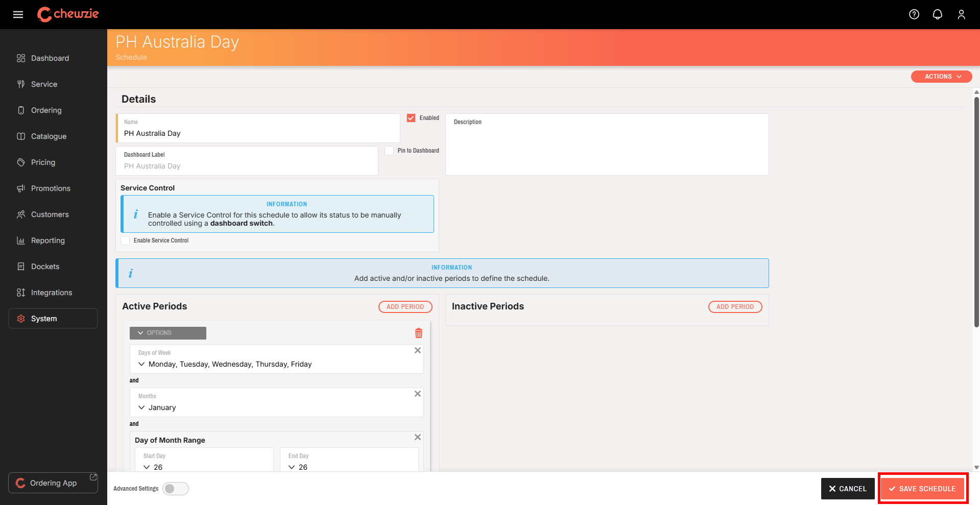980x505 pixels.
Task: Click the Cancel button
Action: point(848,489)
